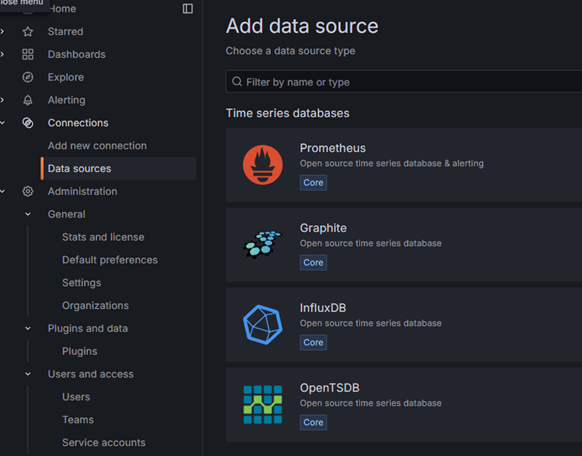
Task: Open Stats and license
Action: pyautogui.click(x=103, y=237)
